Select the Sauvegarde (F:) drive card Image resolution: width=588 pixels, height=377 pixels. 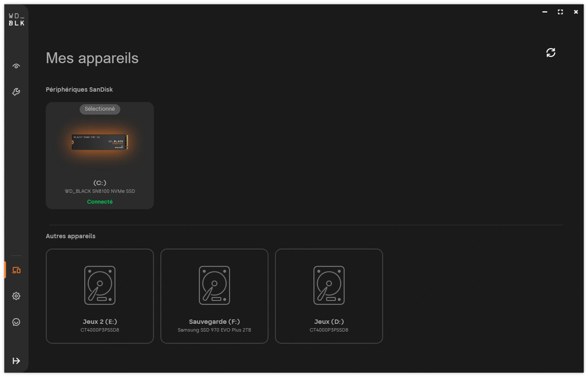point(214,296)
